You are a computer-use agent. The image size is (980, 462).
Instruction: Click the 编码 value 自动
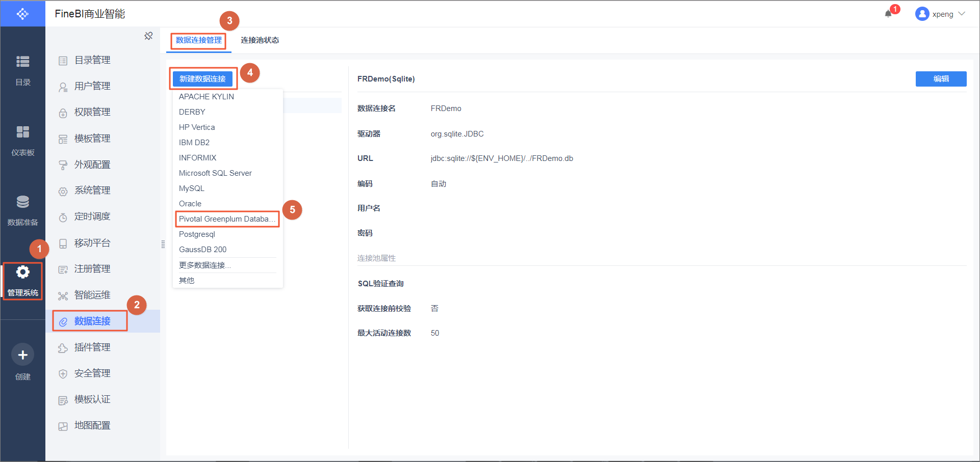coord(439,184)
